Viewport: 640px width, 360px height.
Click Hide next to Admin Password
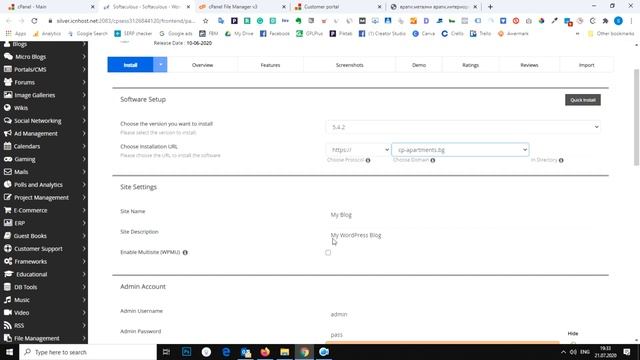pos(573,333)
